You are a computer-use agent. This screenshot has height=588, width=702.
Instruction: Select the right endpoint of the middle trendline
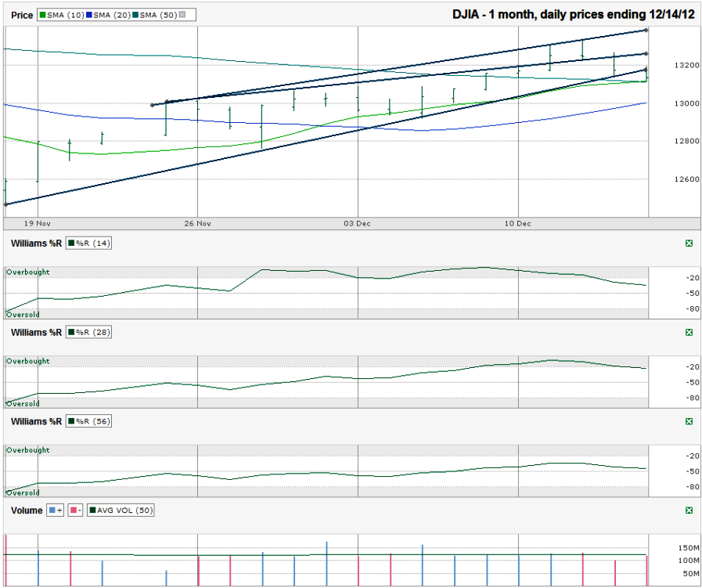pos(646,54)
